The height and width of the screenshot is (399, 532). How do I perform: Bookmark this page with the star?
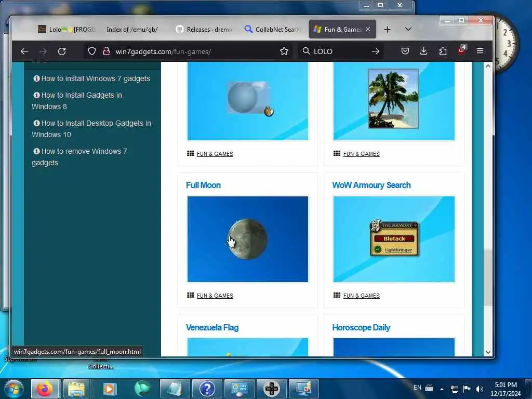coord(284,51)
